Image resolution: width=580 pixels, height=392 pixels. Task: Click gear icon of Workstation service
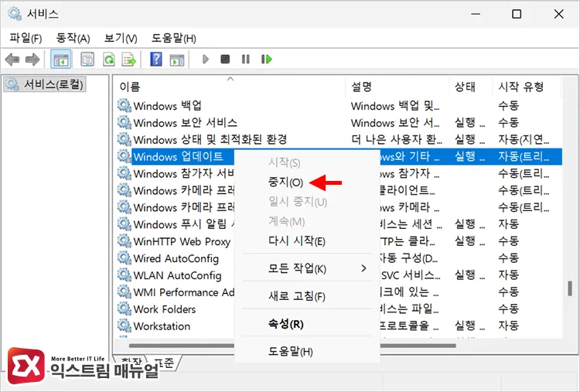125,326
